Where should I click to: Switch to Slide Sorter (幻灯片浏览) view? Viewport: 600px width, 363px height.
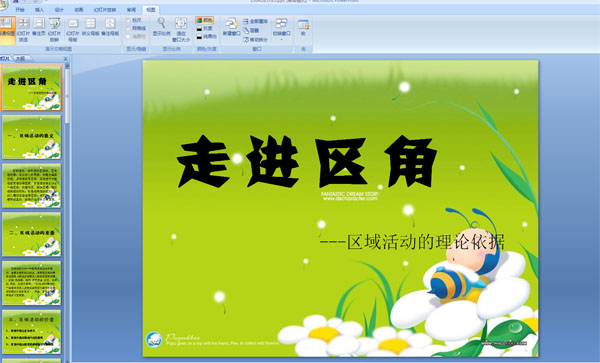23,29
